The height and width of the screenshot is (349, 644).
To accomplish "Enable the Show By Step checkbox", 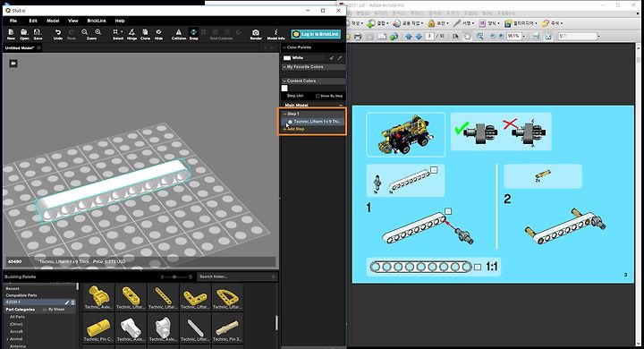I will tap(318, 96).
